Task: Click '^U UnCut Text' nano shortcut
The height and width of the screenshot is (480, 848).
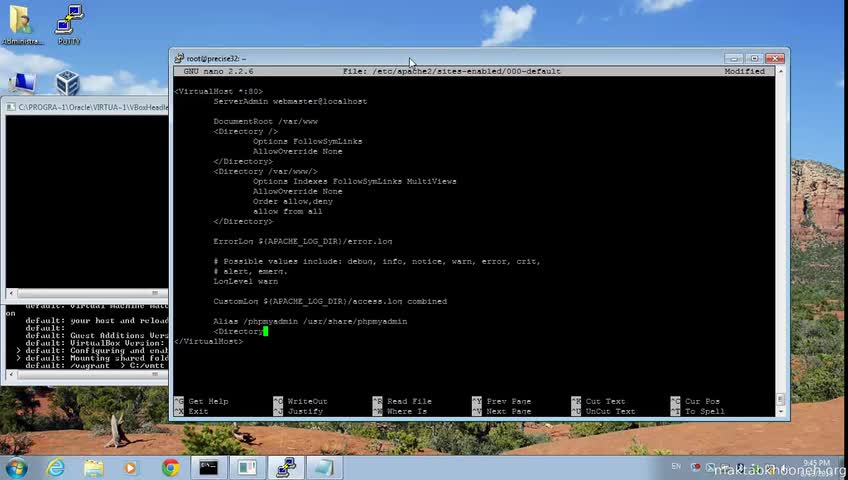Action: [x=603, y=411]
